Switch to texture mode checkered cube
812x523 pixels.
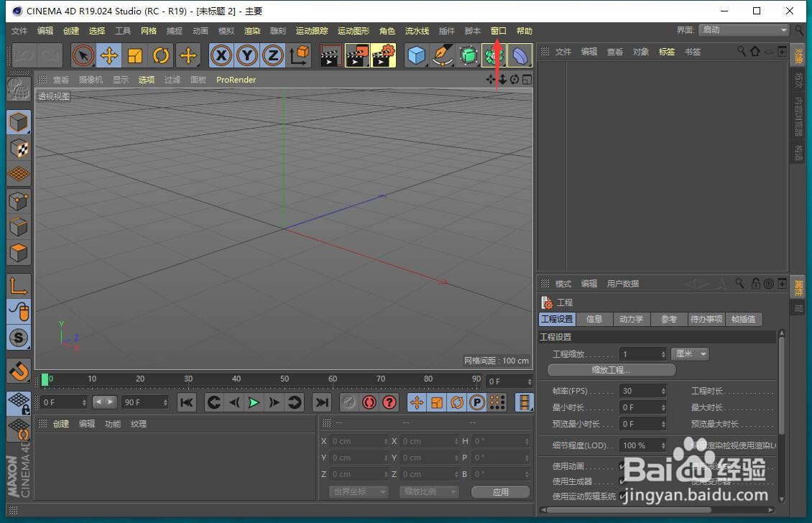19,149
